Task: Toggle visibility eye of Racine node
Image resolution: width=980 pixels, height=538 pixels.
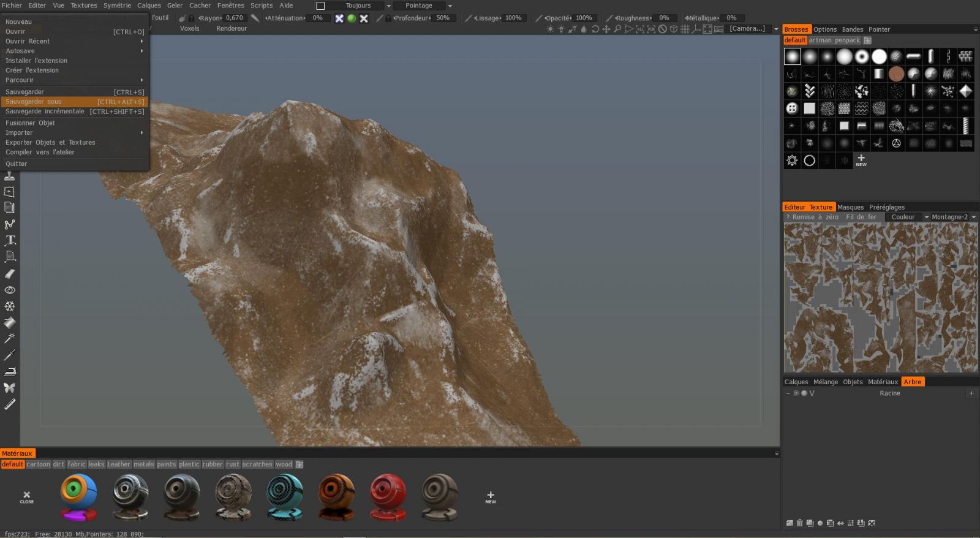Action: (x=796, y=393)
